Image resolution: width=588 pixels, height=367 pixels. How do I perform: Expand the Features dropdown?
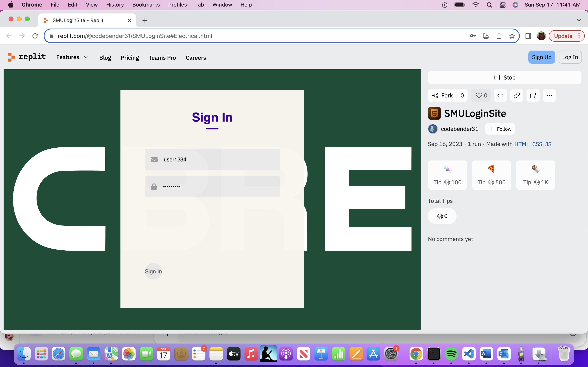pos(72,57)
